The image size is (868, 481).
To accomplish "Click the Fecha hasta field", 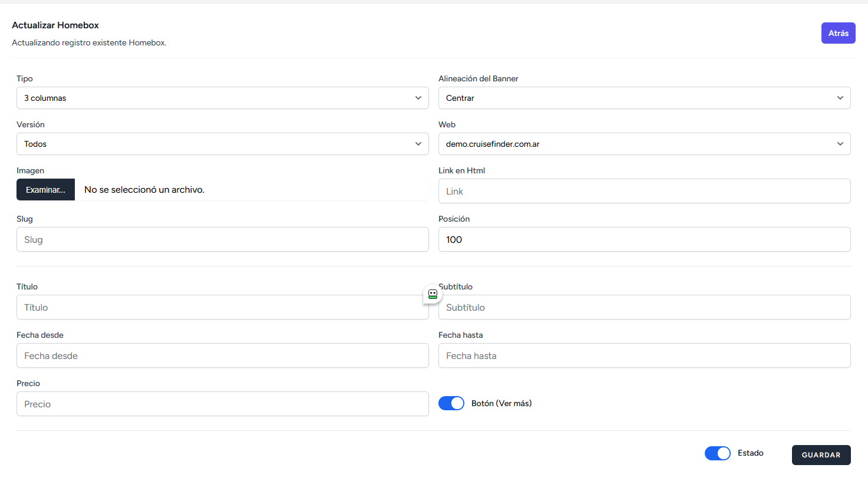I will (644, 355).
